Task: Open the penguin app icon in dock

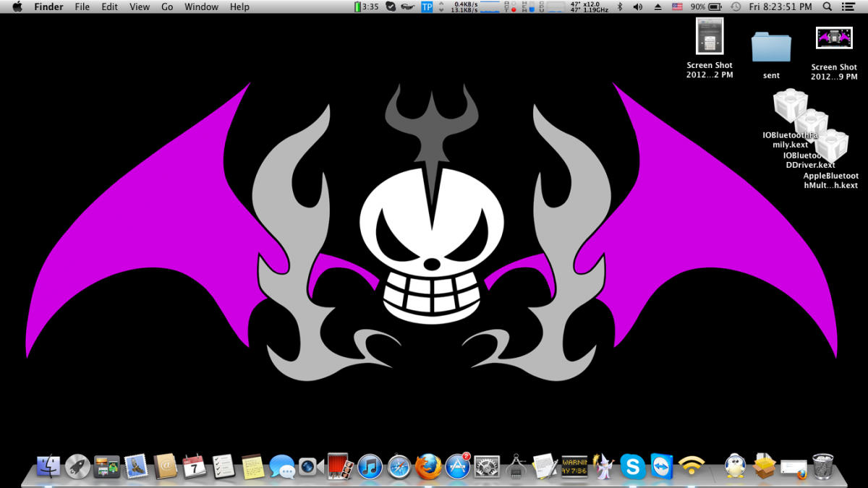Action: point(736,466)
